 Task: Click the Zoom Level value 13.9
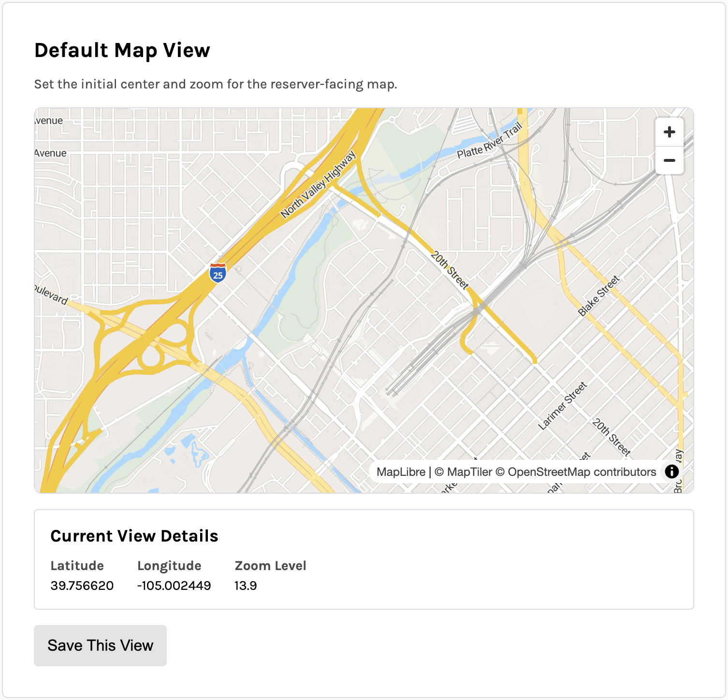[246, 586]
